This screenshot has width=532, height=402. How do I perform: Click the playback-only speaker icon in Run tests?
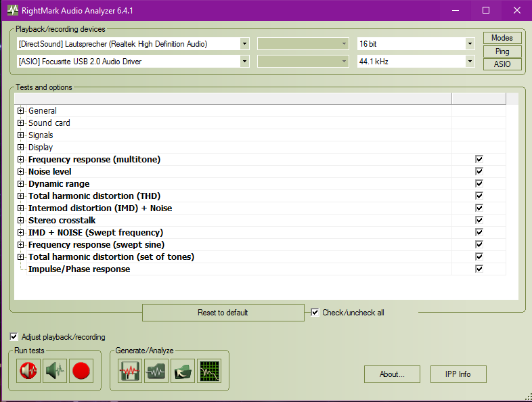(55, 371)
